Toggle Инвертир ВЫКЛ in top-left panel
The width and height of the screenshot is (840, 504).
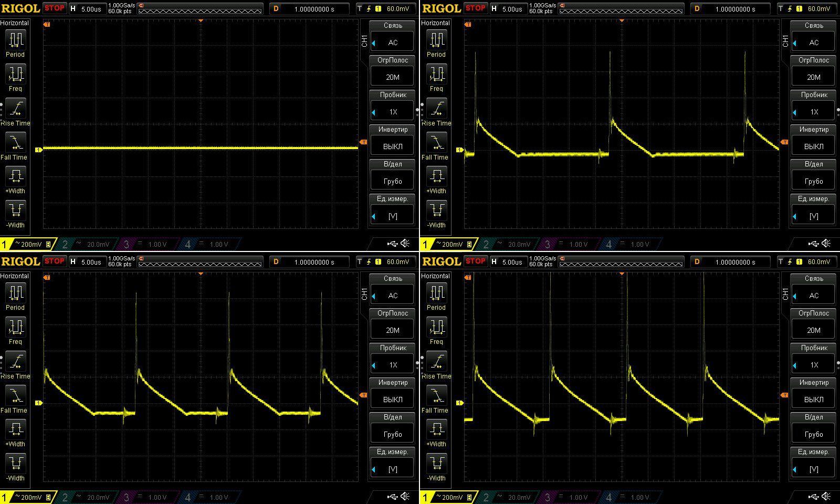(x=392, y=146)
